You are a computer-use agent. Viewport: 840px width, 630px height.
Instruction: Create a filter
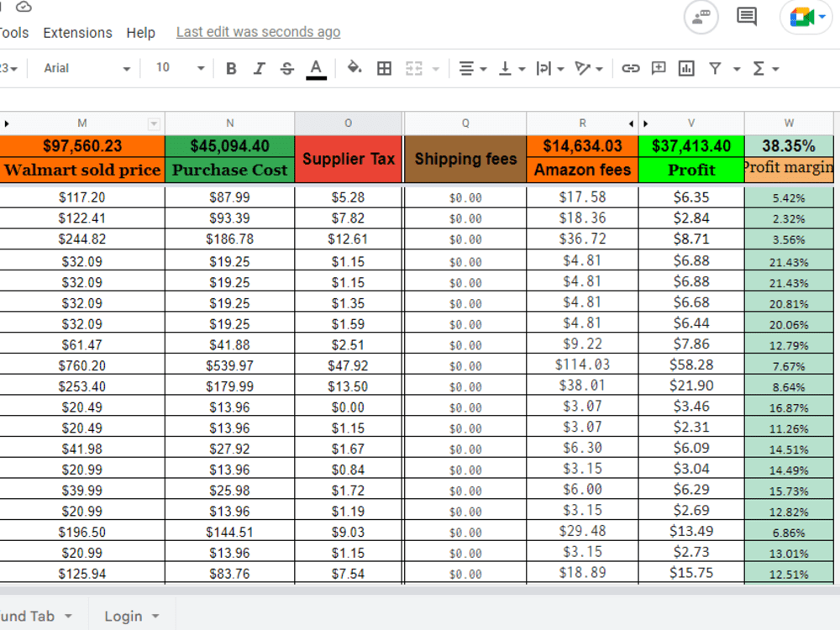[x=715, y=68]
